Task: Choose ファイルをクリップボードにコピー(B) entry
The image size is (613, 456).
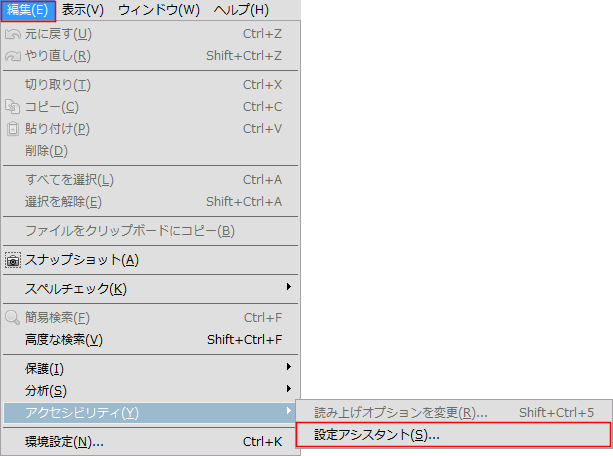Action: point(151,231)
